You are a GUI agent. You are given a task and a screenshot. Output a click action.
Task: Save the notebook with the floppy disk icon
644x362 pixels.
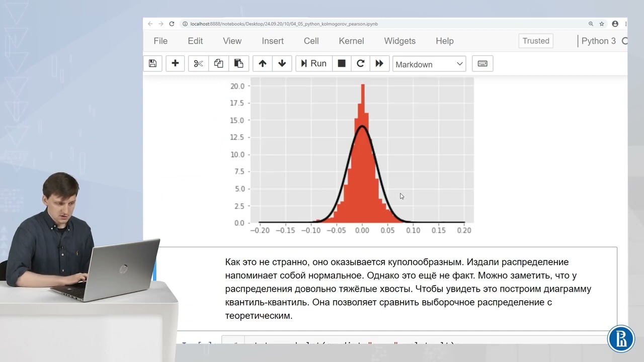(x=153, y=63)
